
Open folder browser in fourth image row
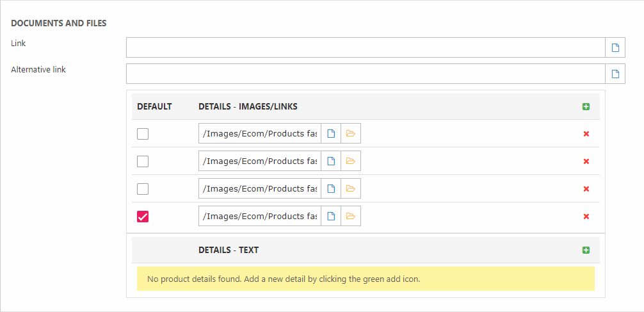[350, 216]
